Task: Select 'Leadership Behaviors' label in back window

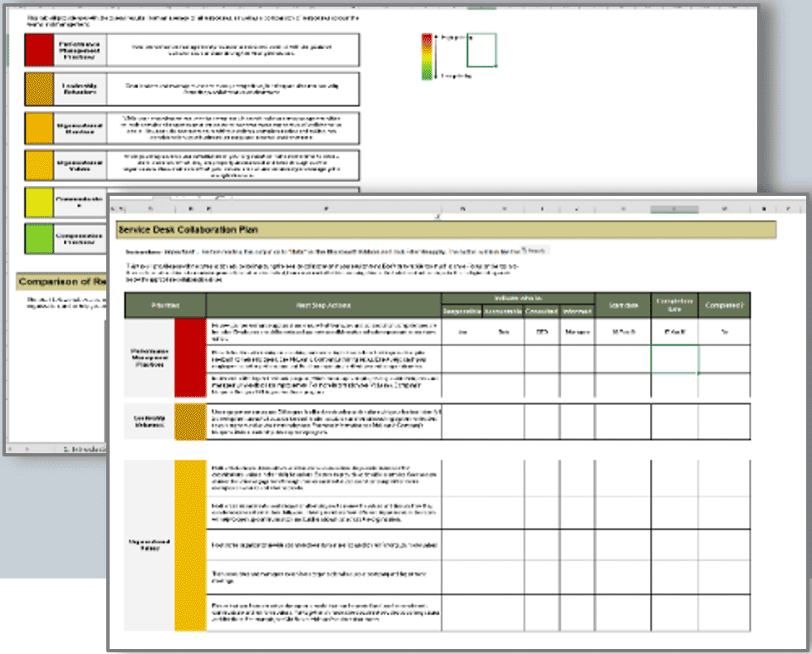Action: click(x=80, y=89)
